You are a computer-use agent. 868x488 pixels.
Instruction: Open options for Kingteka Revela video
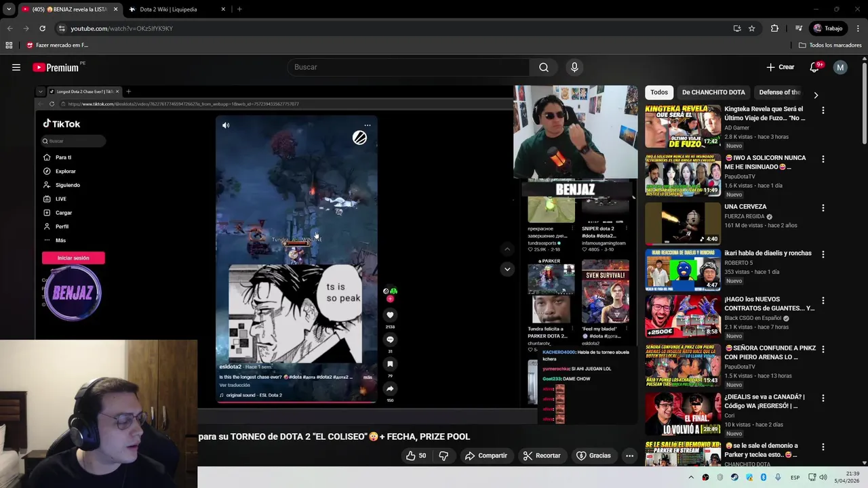[x=823, y=110]
